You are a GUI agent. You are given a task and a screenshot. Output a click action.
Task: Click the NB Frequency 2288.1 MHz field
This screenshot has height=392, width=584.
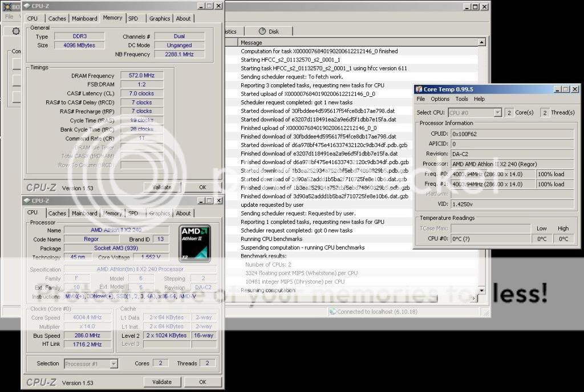click(x=179, y=54)
